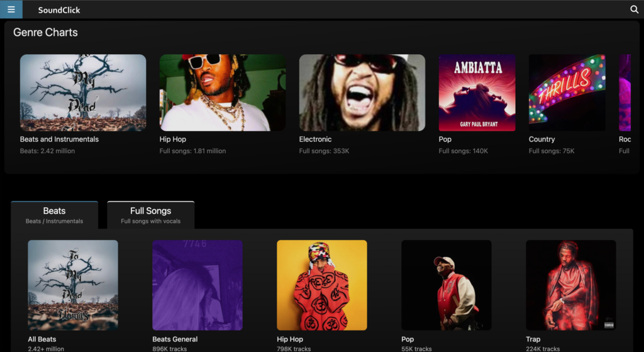
Task: Open the Trap beats red cover
Action: point(571,285)
